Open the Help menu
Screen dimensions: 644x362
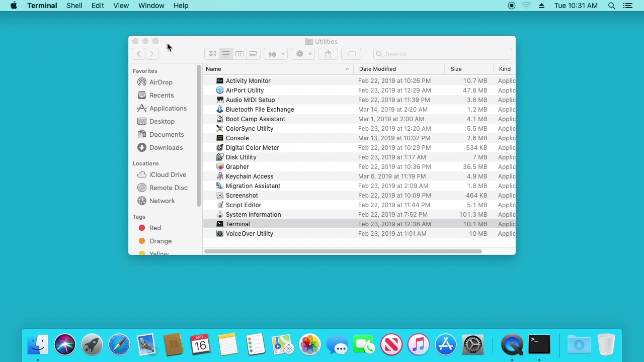tap(181, 6)
